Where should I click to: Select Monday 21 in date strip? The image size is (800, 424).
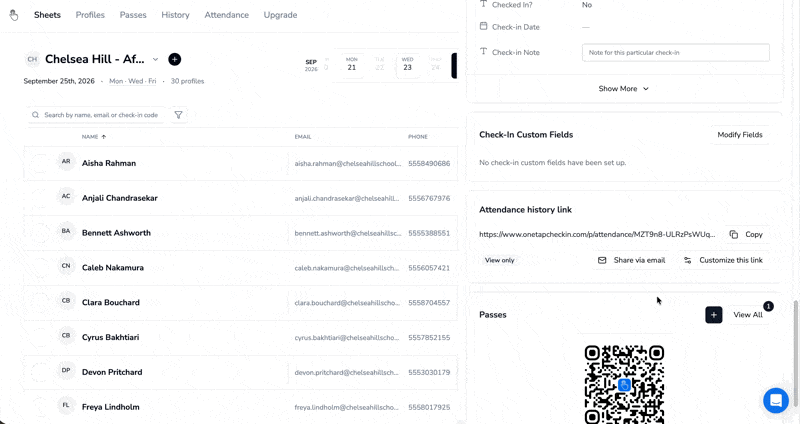click(x=352, y=65)
